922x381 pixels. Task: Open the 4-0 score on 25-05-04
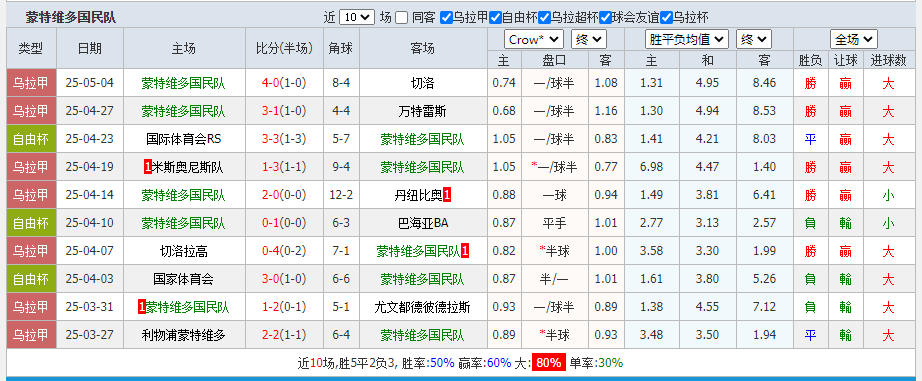pos(270,83)
